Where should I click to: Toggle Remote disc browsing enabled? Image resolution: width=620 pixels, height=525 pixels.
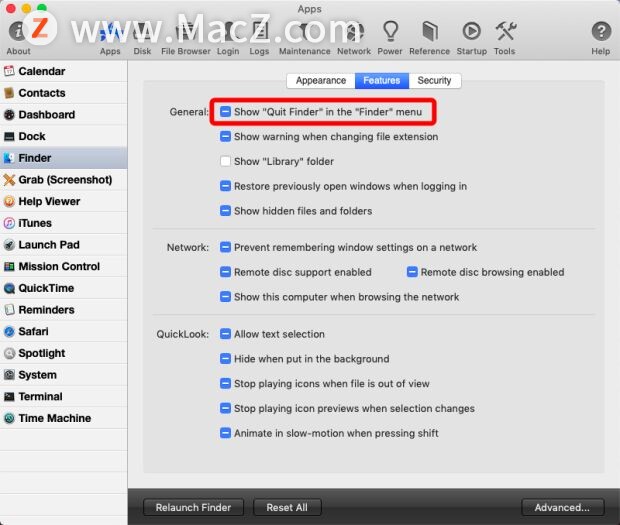pos(412,272)
